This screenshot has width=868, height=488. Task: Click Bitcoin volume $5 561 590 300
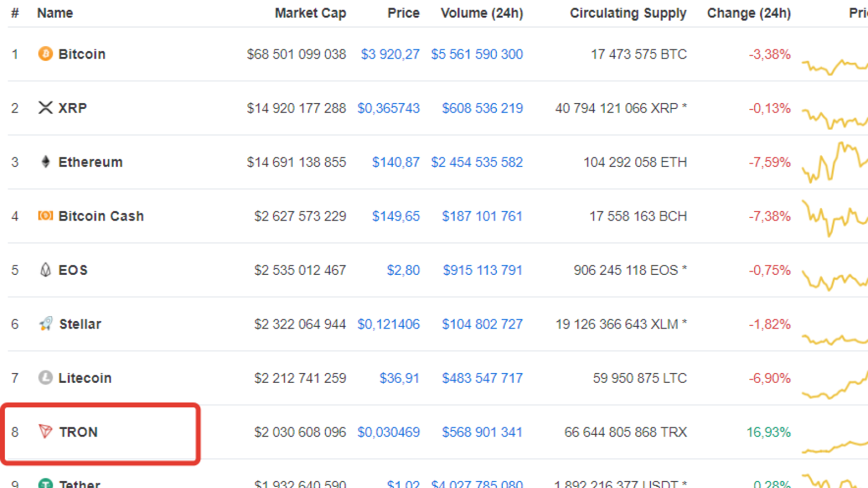click(477, 54)
